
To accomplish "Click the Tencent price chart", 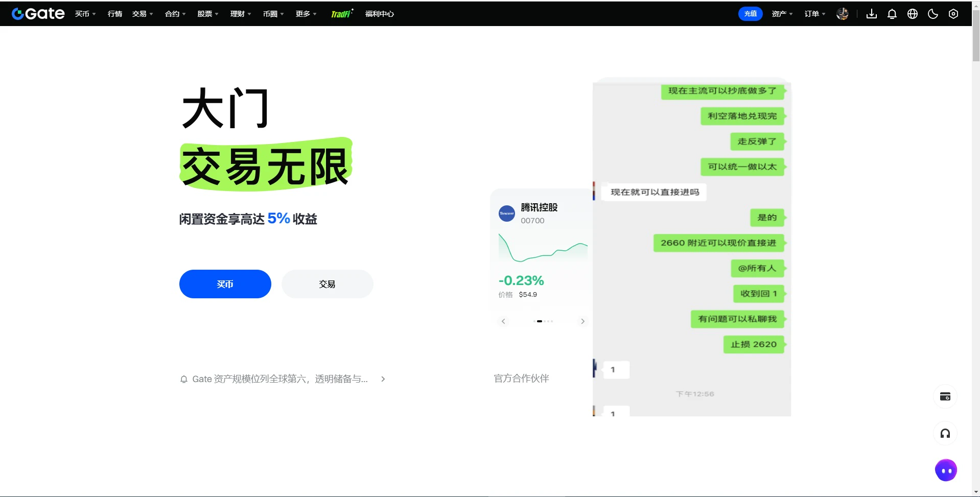I will click(x=543, y=248).
